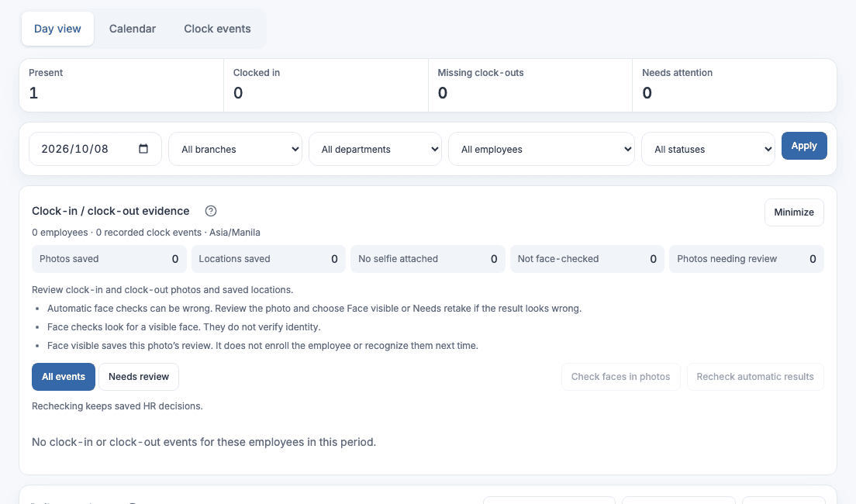Focus the date field 2026/10/08
The height and width of the screenshot is (504, 856).
pyautogui.click(x=95, y=149)
